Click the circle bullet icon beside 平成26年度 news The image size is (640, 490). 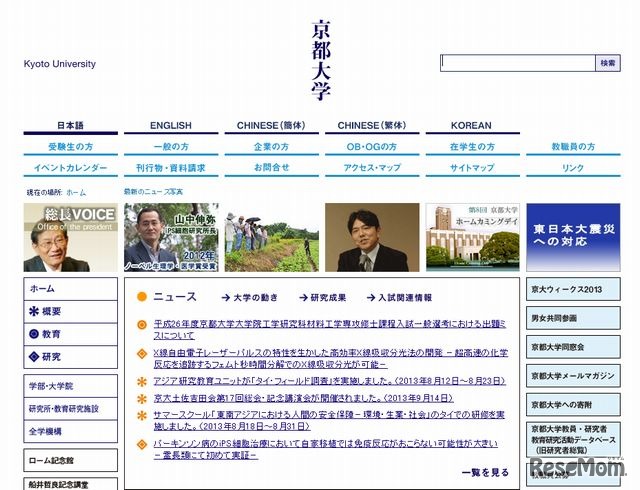(x=142, y=325)
